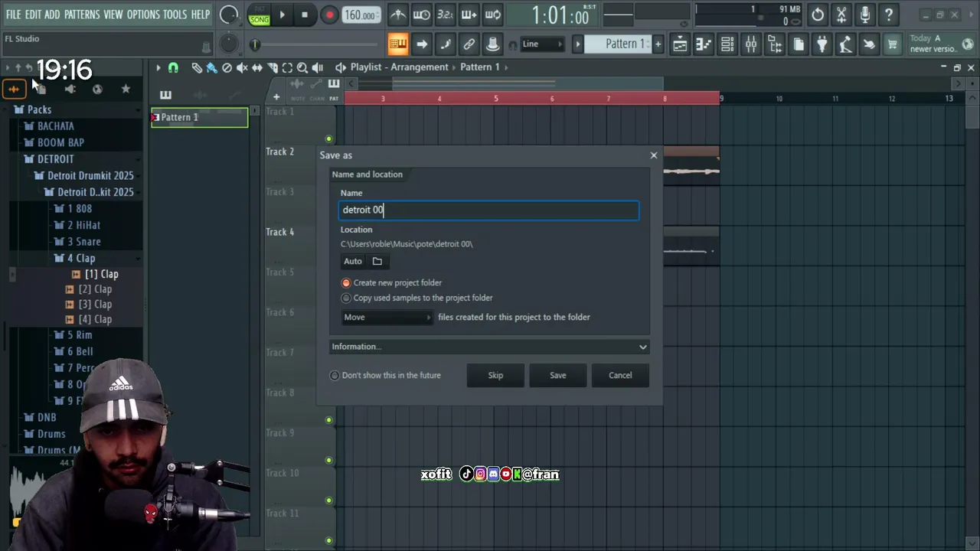
Task: Click the one-click audio recording microphone icon
Action: [865, 15]
